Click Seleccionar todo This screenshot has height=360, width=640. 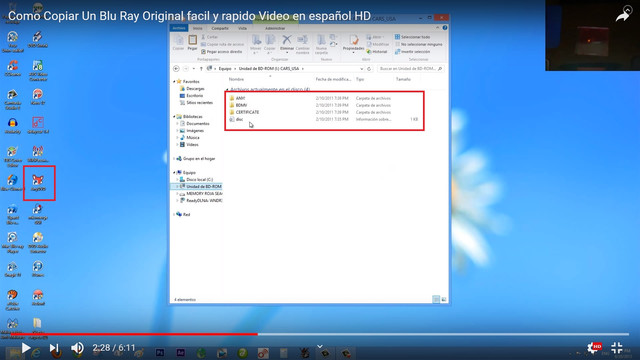pyautogui.click(x=412, y=37)
